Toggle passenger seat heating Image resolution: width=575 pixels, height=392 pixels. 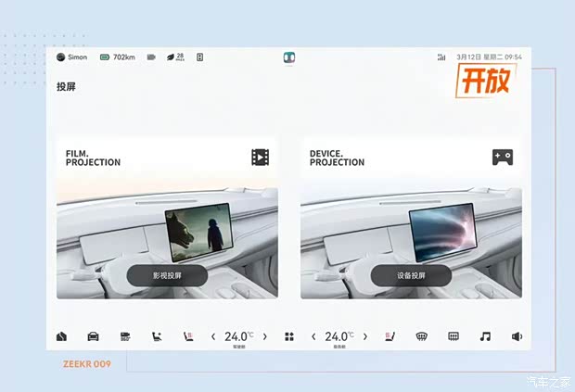tap(389, 336)
